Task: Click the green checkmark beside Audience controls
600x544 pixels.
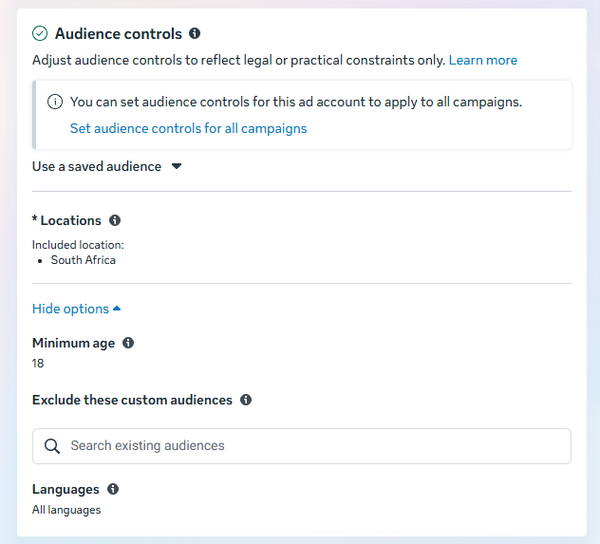Action: pos(40,33)
